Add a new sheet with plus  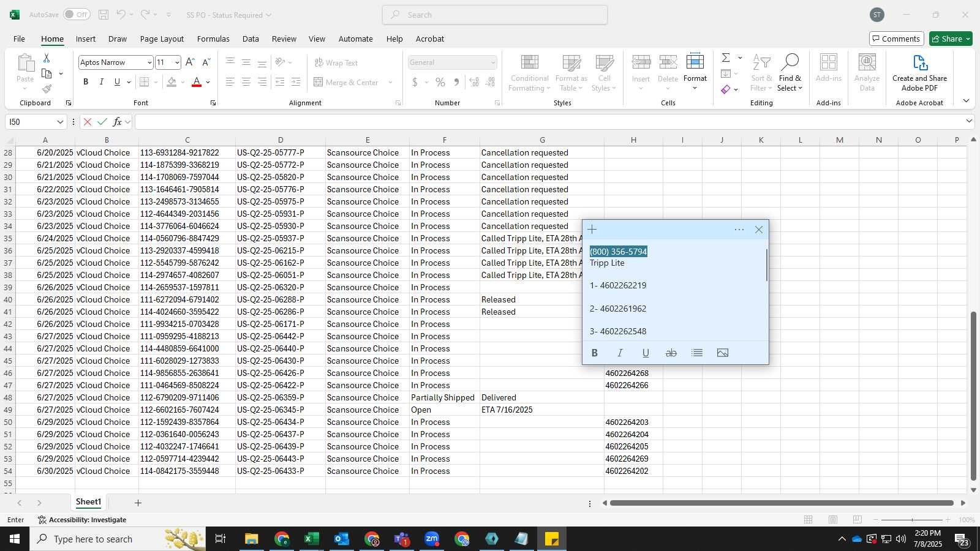(138, 503)
